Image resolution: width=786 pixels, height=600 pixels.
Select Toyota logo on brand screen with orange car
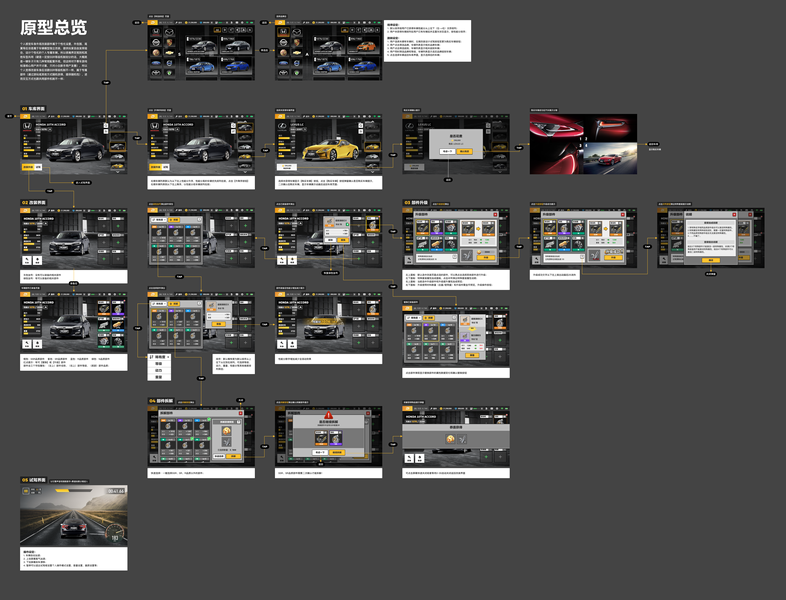[283, 73]
